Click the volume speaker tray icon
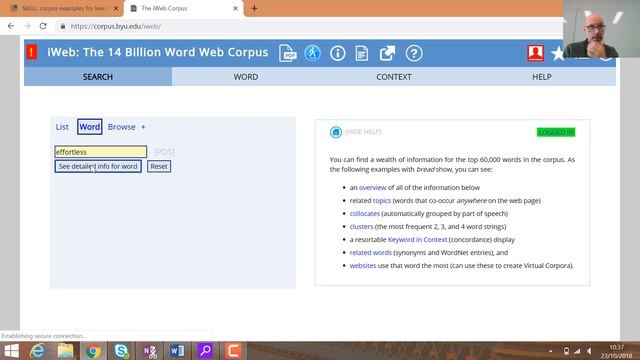The height and width of the screenshot is (360, 640). [589, 351]
